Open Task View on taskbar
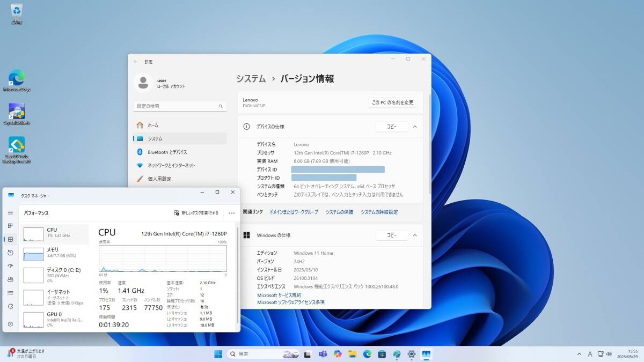Viewport: 644px width, 362px height. pos(308,354)
